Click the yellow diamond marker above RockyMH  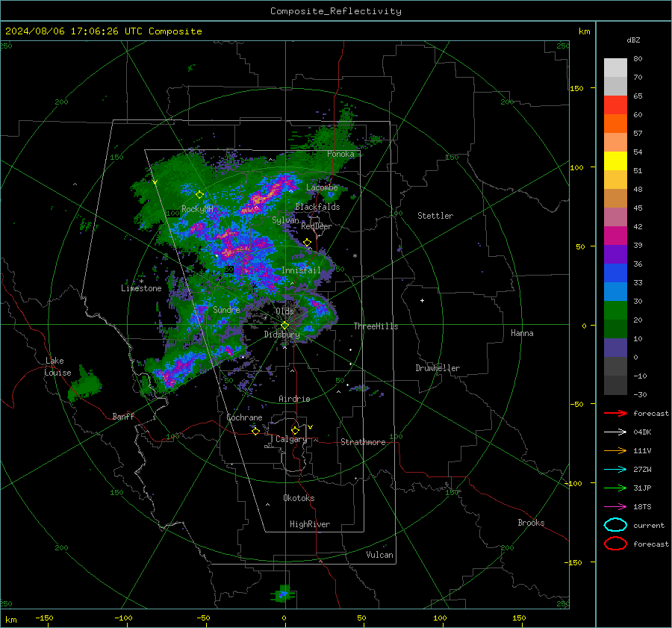(x=199, y=195)
